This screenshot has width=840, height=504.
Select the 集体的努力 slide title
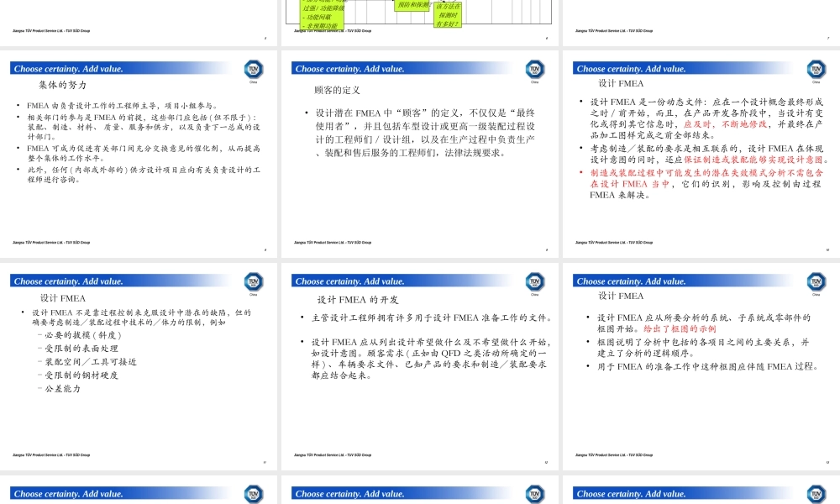[62, 86]
